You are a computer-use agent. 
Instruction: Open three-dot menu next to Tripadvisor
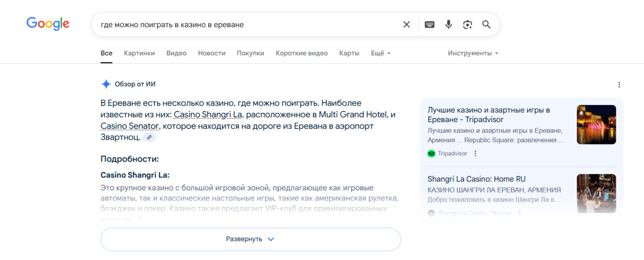pos(475,154)
